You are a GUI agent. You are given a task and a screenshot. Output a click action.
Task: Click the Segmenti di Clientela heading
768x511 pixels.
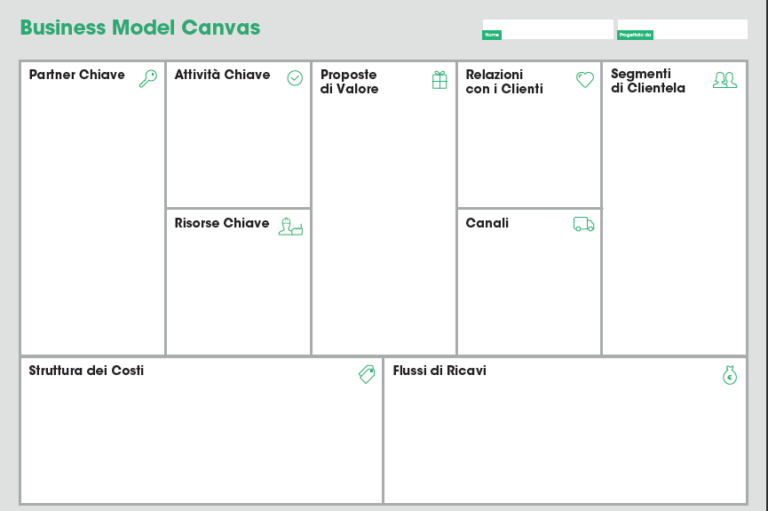tap(648, 81)
